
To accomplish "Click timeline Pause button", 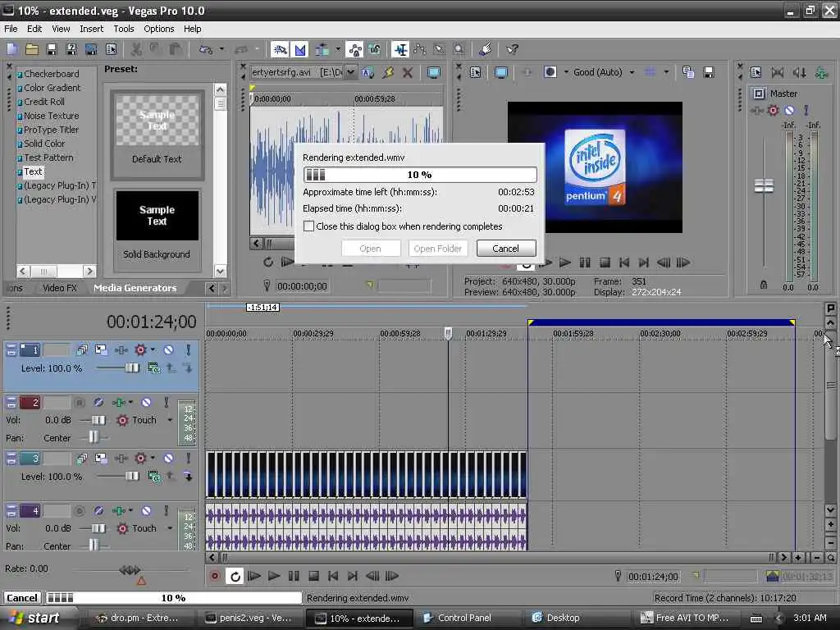I will (294, 576).
